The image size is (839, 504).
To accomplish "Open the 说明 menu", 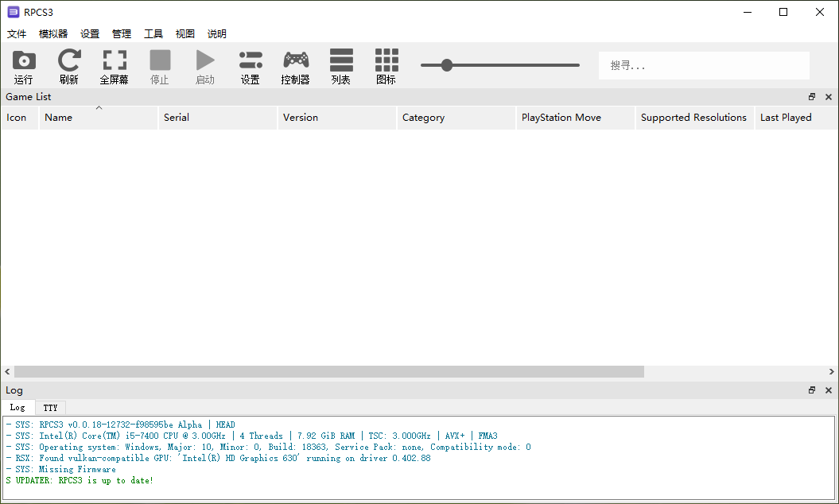I will (216, 33).
